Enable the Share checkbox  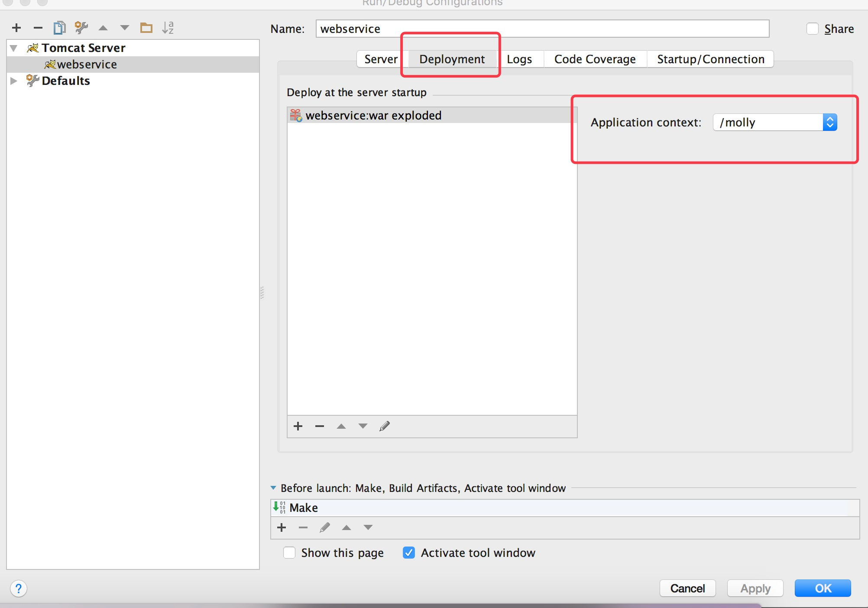click(x=812, y=29)
